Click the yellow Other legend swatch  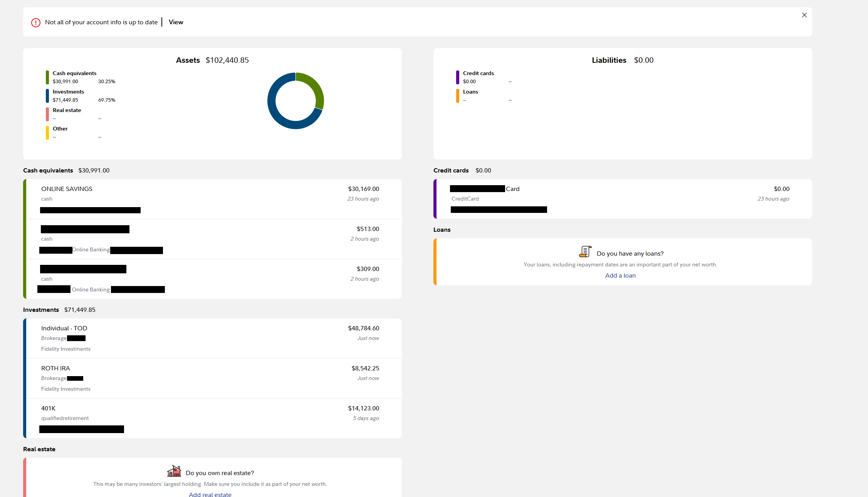click(x=47, y=133)
